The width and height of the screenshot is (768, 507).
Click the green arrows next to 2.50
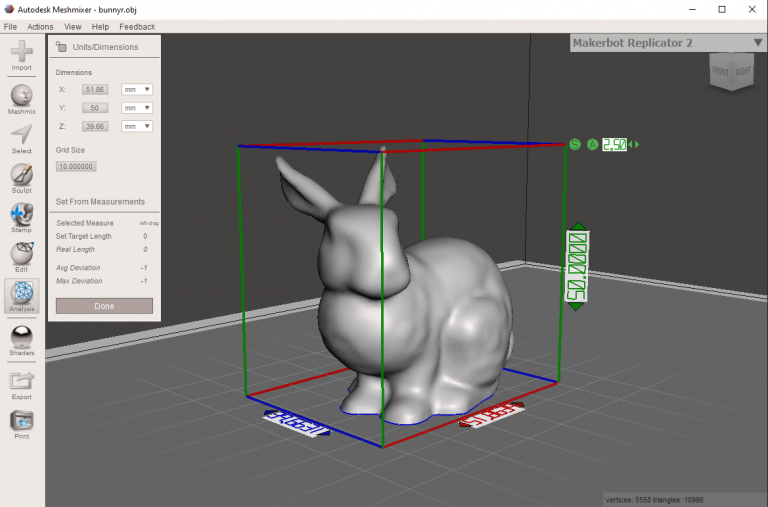point(634,145)
